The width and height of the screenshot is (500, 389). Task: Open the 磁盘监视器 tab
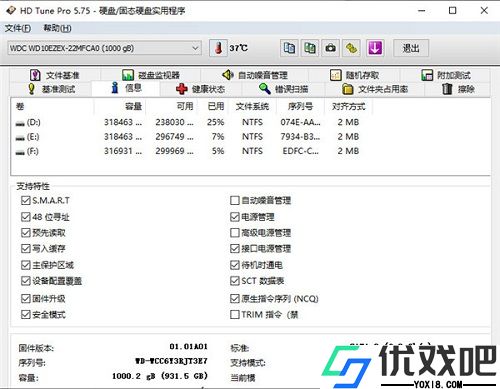click(x=151, y=75)
